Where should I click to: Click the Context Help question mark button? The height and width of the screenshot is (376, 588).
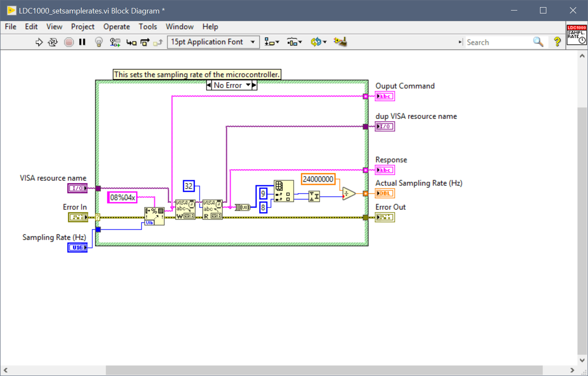(x=556, y=42)
